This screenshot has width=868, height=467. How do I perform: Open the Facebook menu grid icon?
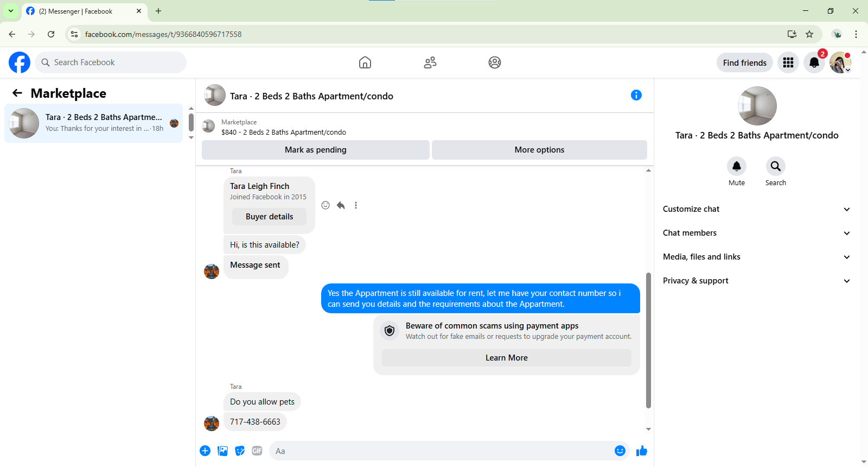coord(788,63)
